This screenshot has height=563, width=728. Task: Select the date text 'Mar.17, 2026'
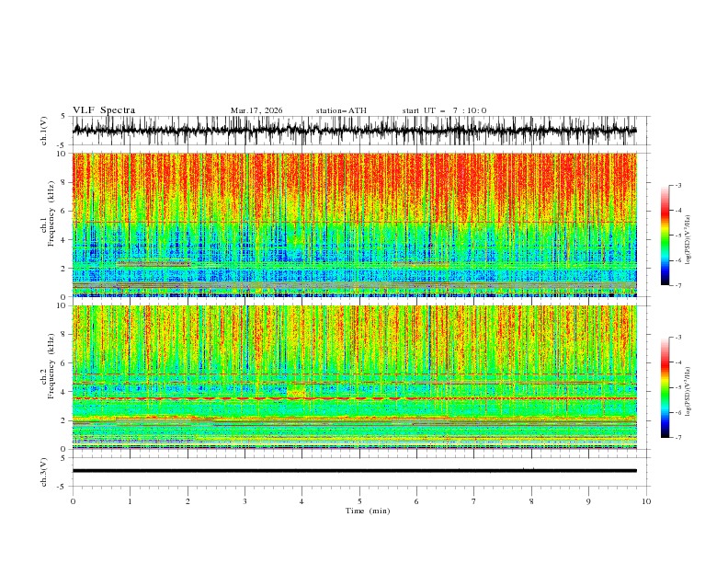coord(256,110)
